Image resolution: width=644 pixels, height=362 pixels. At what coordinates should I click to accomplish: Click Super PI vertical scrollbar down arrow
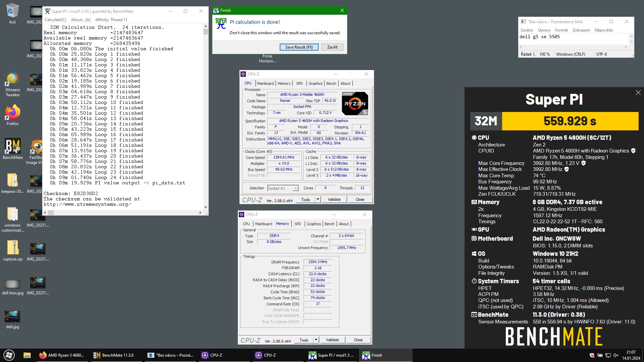[206, 207]
